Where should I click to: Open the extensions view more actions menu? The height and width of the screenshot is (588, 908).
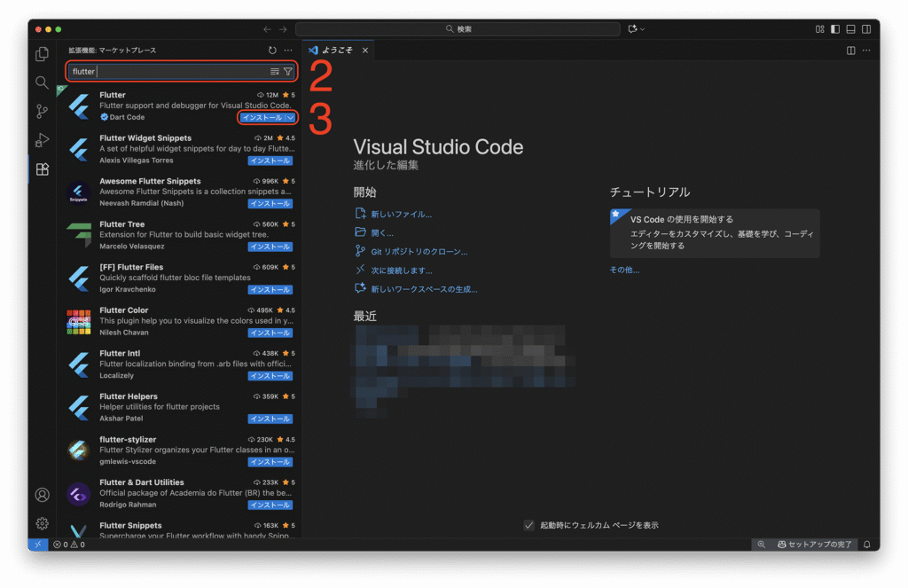[x=288, y=51]
